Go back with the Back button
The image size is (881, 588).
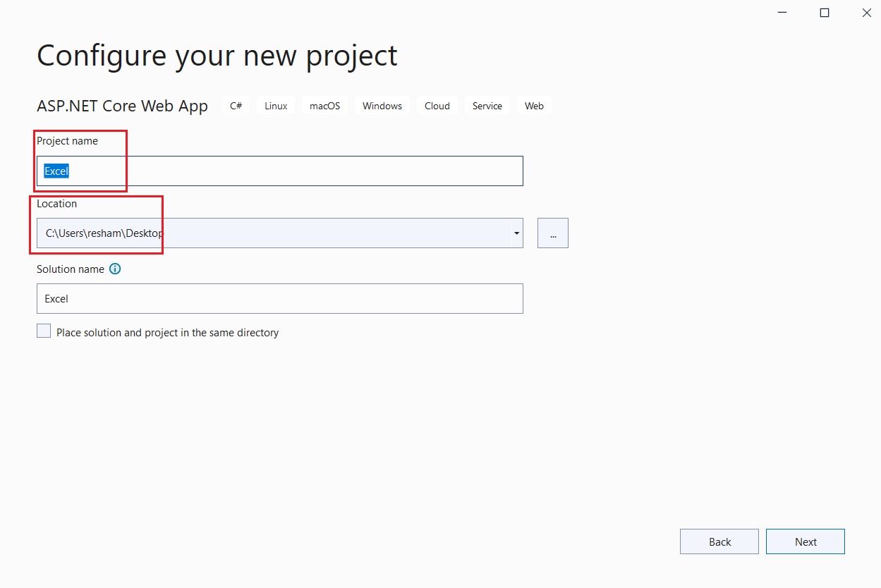click(719, 541)
